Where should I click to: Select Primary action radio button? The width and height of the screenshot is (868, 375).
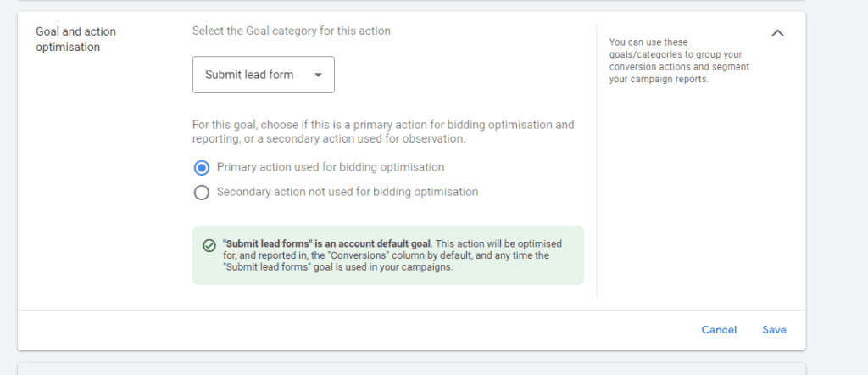point(202,167)
